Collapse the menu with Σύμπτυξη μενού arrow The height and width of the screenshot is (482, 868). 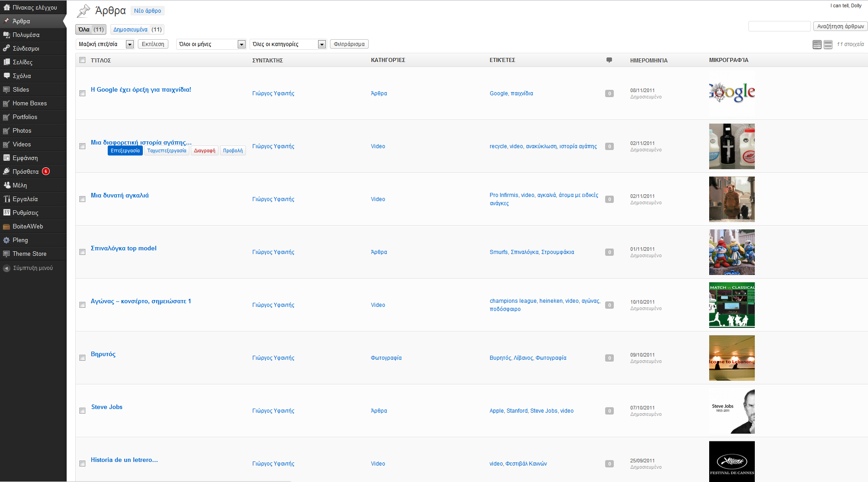click(x=6, y=268)
